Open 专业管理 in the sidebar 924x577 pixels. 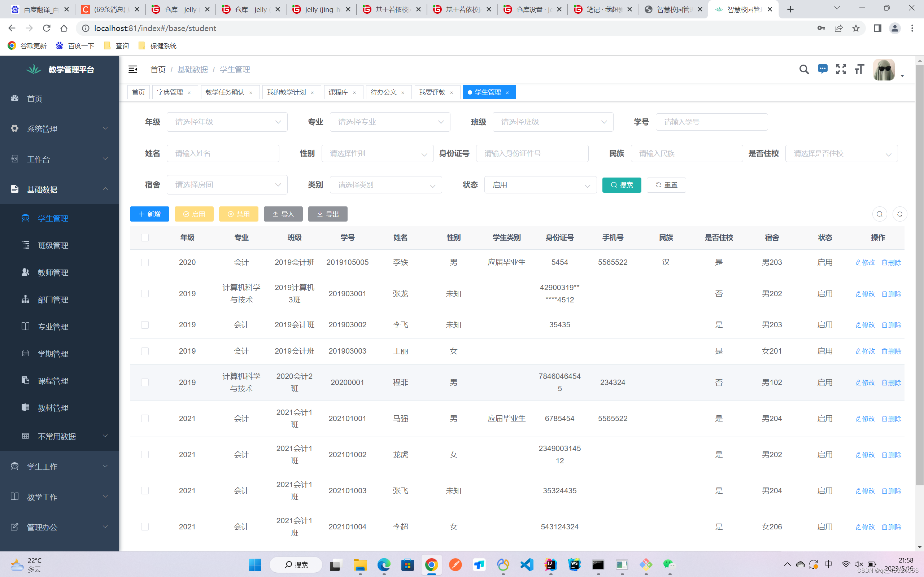[60, 326]
